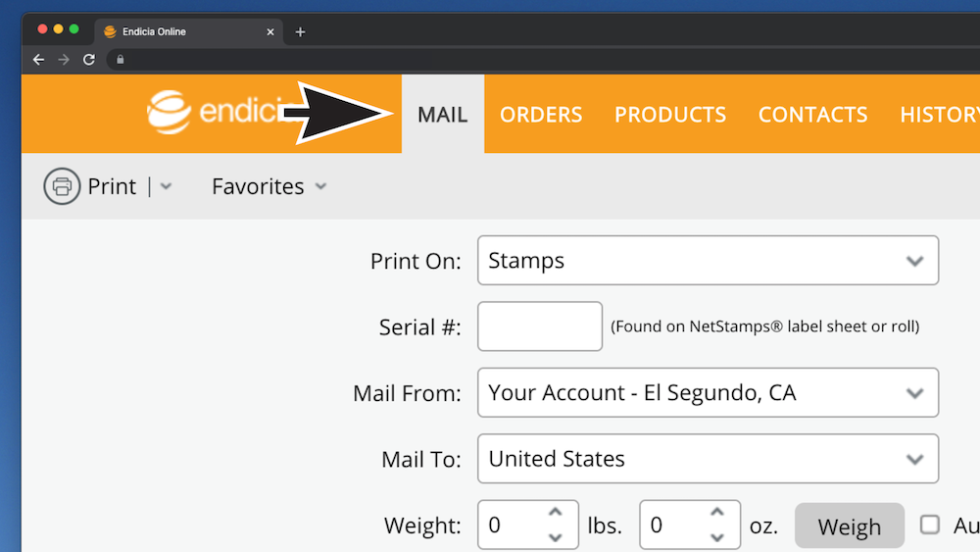Increase the pounds weight value
The width and height of the screenshot is (980, 552).
coord(555,513)
